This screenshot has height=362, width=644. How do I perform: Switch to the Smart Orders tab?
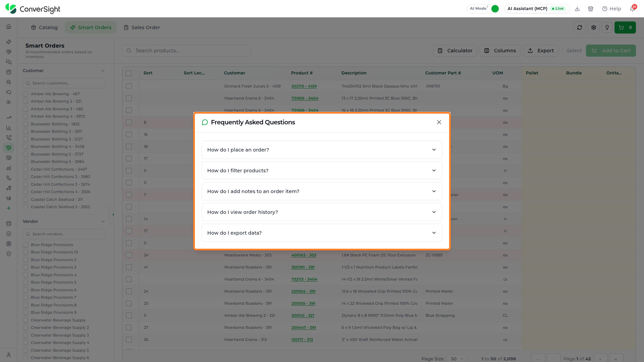click(x=91, y=27)
